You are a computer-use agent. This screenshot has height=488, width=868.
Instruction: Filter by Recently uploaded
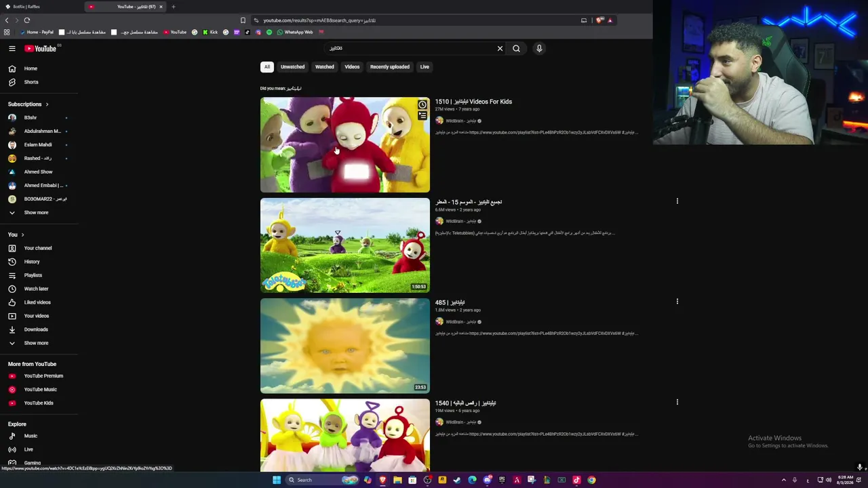point(390,67)
